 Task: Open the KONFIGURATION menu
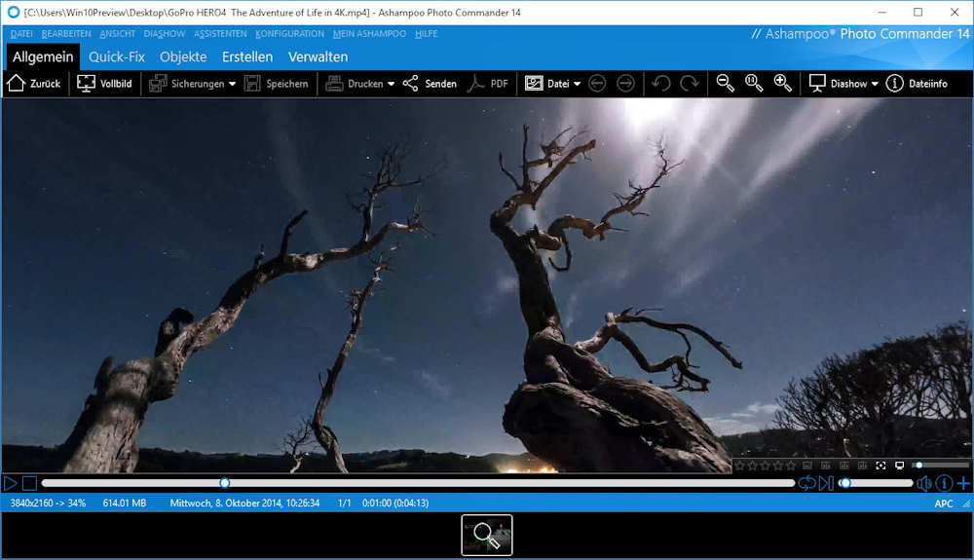289,34
